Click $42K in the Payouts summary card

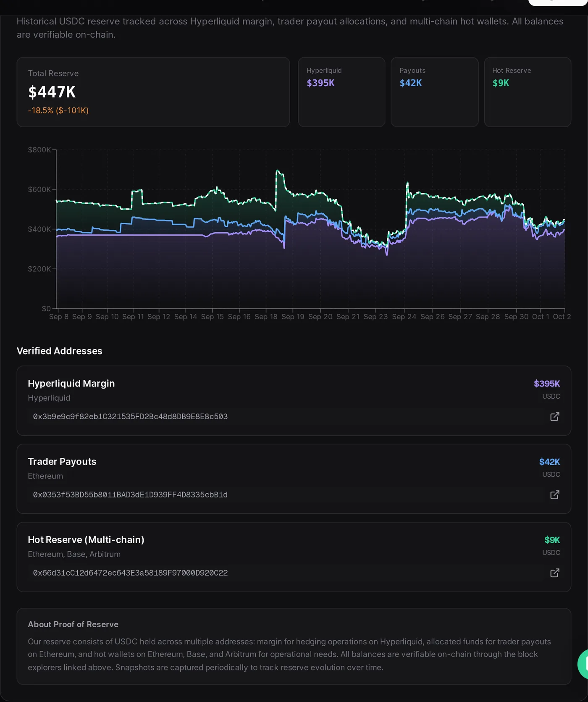tap(411, 83)
